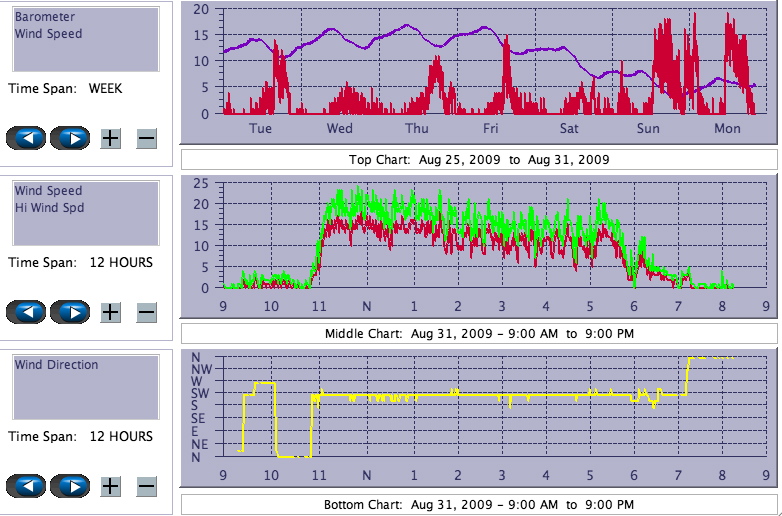Click the top chart's right arrow button

71,138
